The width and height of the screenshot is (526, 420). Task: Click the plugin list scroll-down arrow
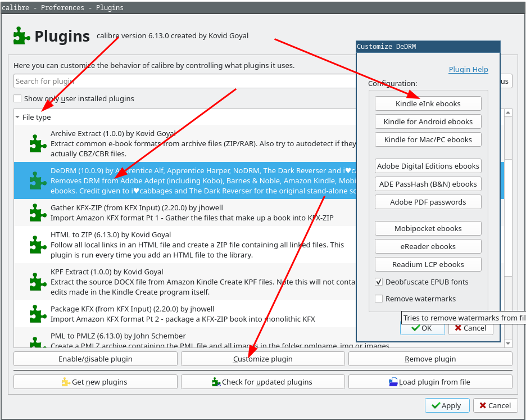pyautogui.click(x=508, y=344)
